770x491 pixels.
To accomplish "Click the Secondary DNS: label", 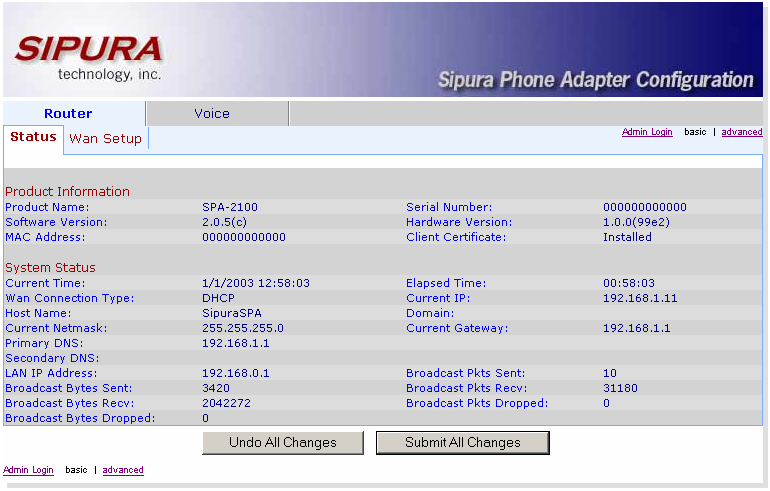I will [52, 358].
